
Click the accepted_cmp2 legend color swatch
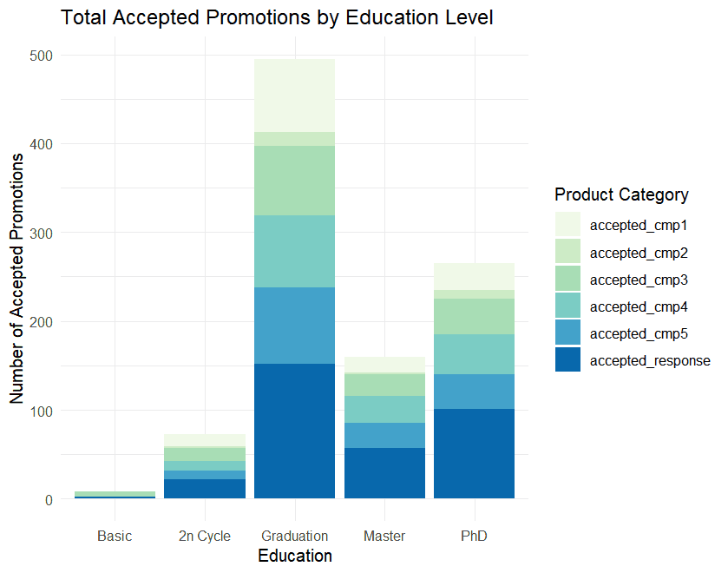[x=567, y=252]
